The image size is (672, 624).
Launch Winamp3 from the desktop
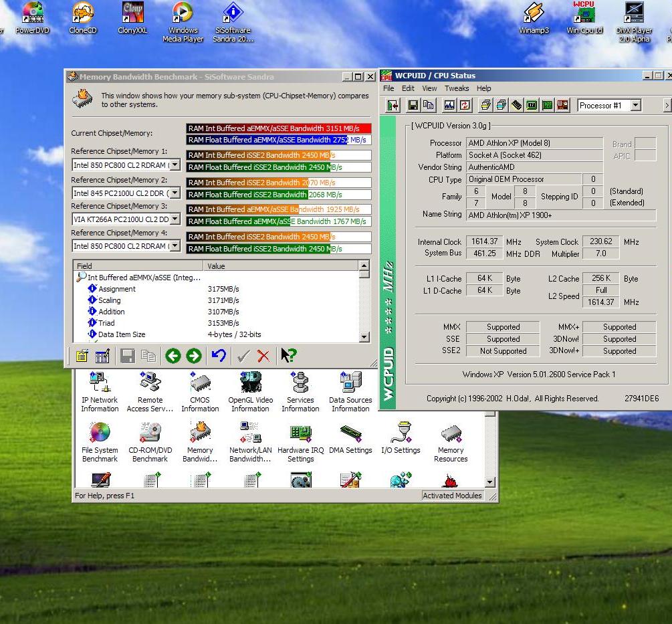click(534, 18)
